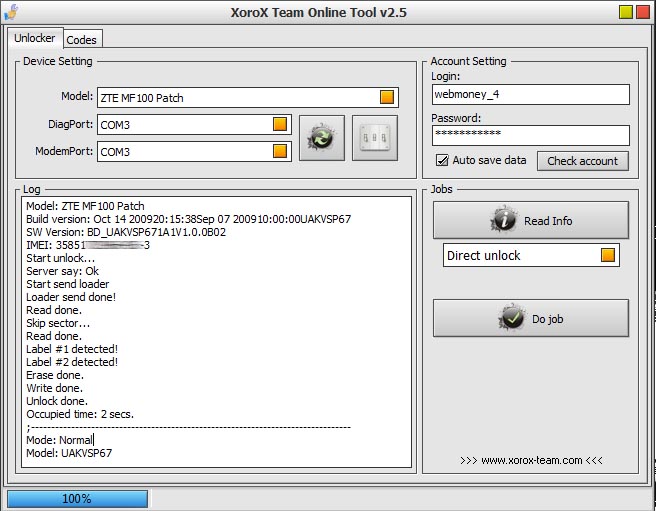Click the red close square button

coord(643,12)
